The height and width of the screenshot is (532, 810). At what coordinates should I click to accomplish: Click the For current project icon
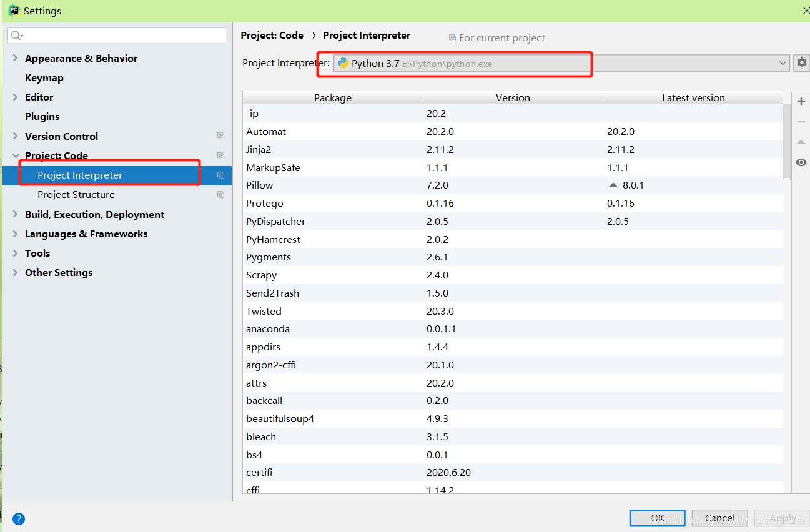(x=452, y=38)
